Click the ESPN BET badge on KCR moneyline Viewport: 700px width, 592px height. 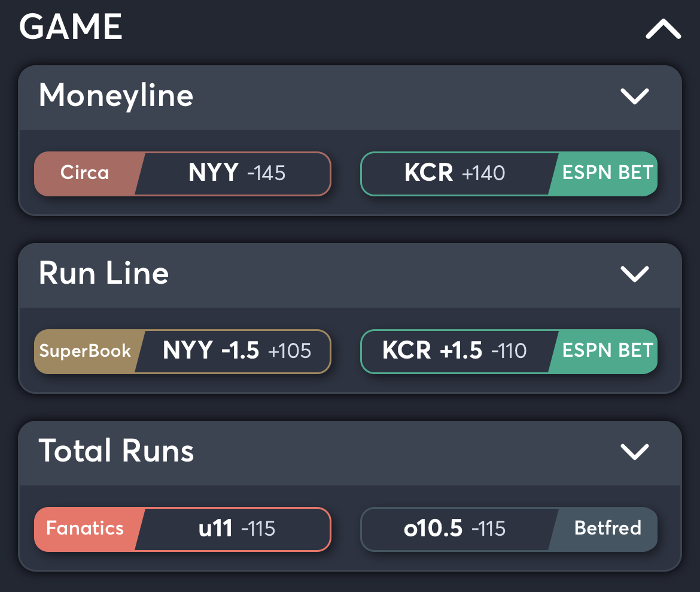coord(606,173)
